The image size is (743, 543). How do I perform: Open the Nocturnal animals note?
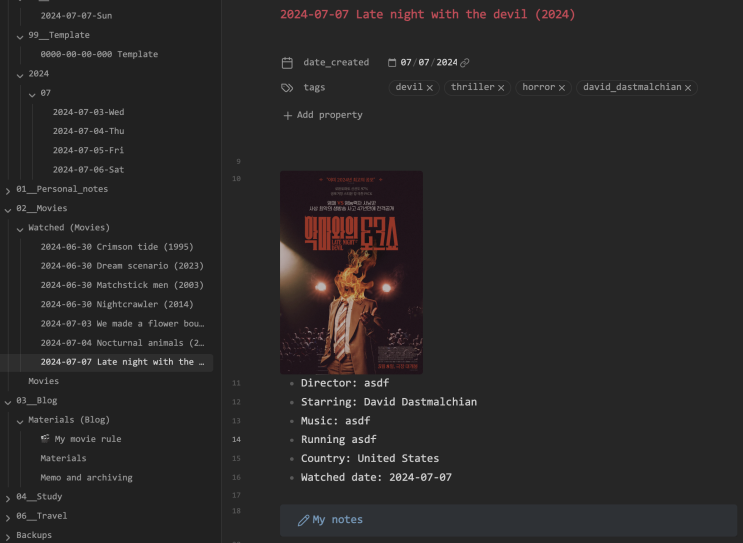(122, 343)
